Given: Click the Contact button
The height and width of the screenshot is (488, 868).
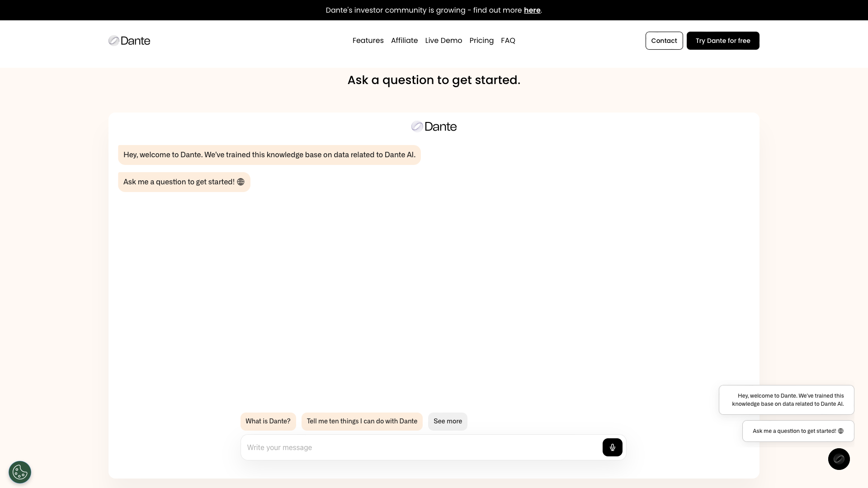Looking at the screenshot, I should [x=664, y=41].
